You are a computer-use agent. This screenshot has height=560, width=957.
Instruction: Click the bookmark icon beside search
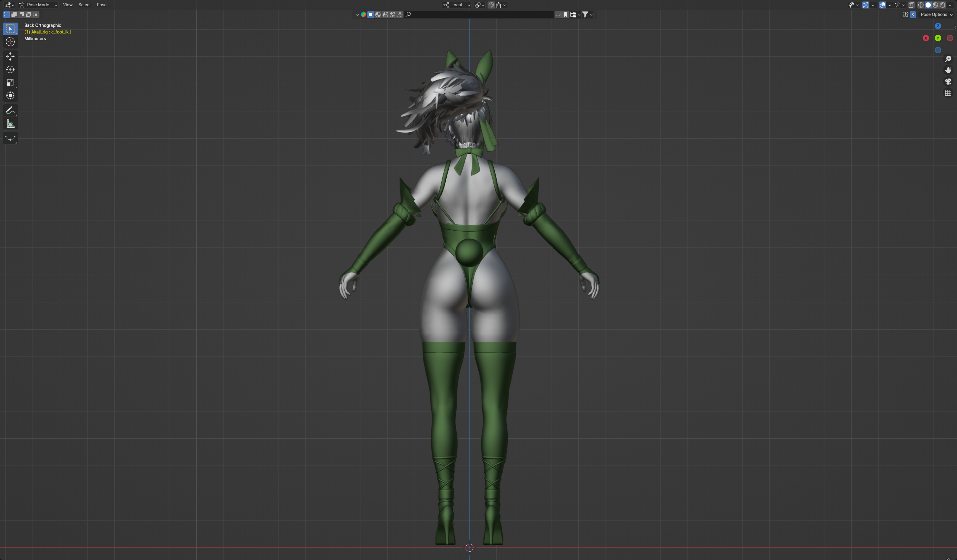565,15
